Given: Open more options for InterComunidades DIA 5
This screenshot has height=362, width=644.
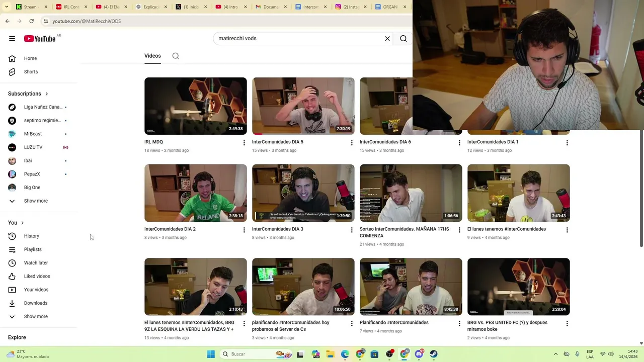Looking at the screenshot, I should [352, 143].
